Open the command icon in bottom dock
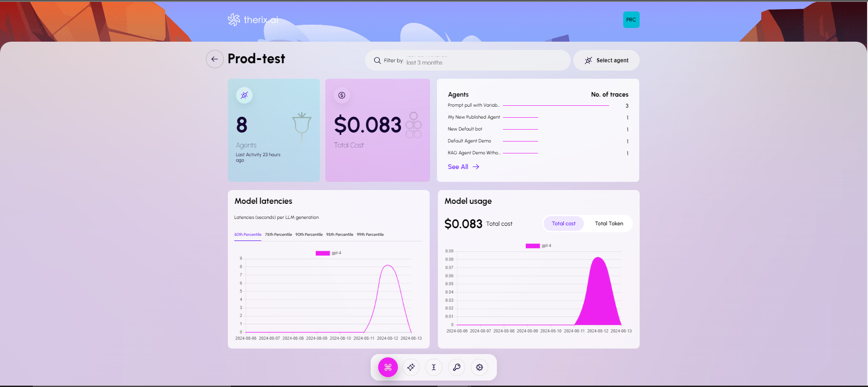This screenshot has height=387, width=868. click(388, 367)
